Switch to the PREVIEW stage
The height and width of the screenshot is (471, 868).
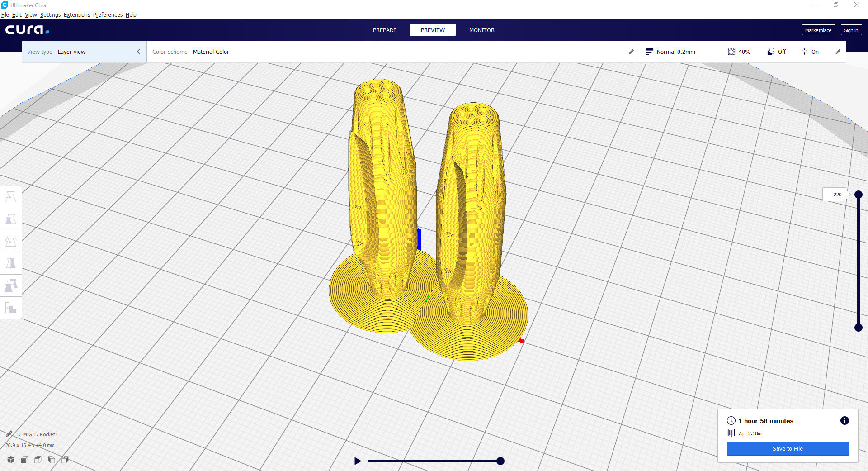(x=433, y=30)
